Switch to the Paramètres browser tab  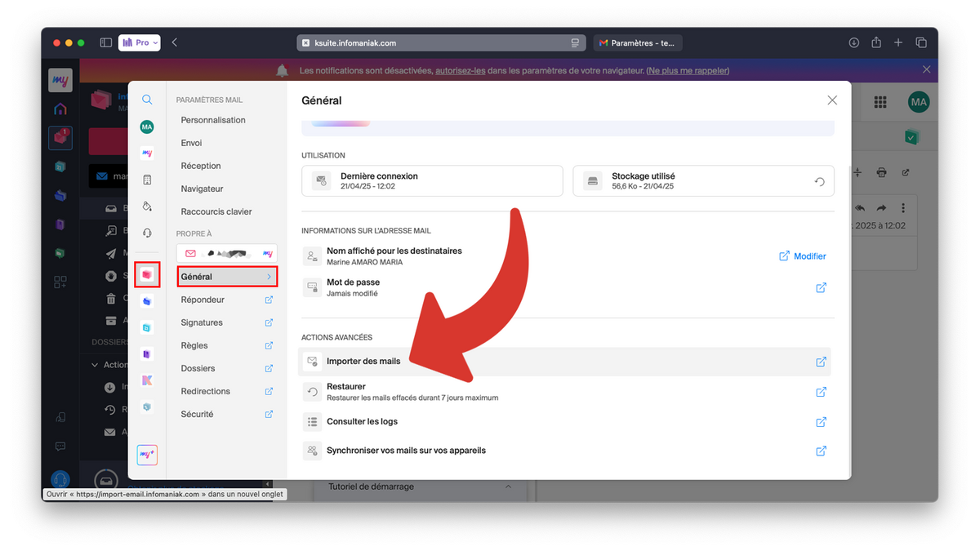638,42
